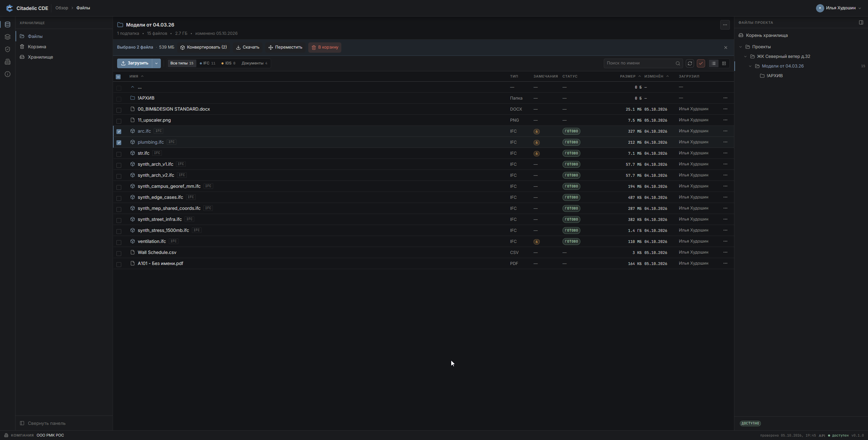Check the synth_stress_1500mb.ifc checkbox

coord(119,231)
